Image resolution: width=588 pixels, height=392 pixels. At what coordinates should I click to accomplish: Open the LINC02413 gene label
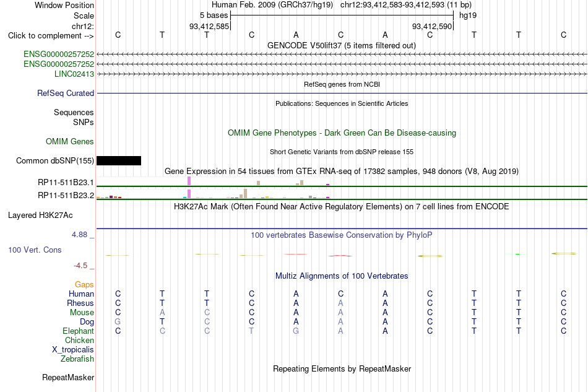pyautogui.click(x=74, y=74)
